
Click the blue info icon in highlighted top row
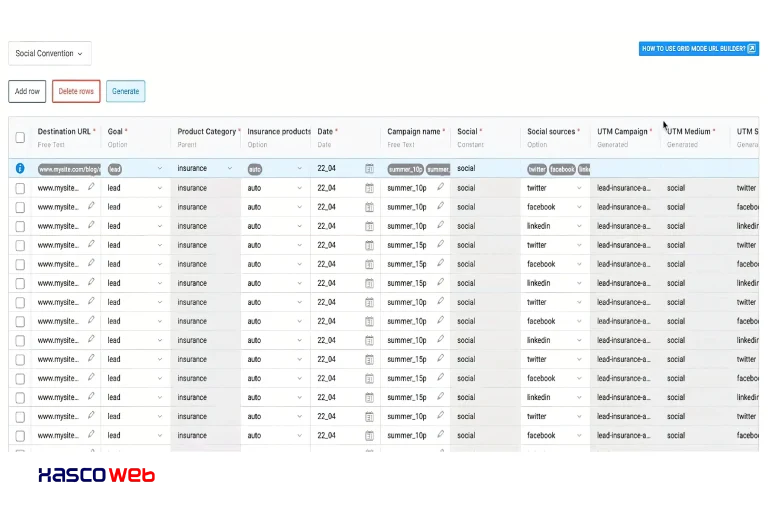point(20,169)
